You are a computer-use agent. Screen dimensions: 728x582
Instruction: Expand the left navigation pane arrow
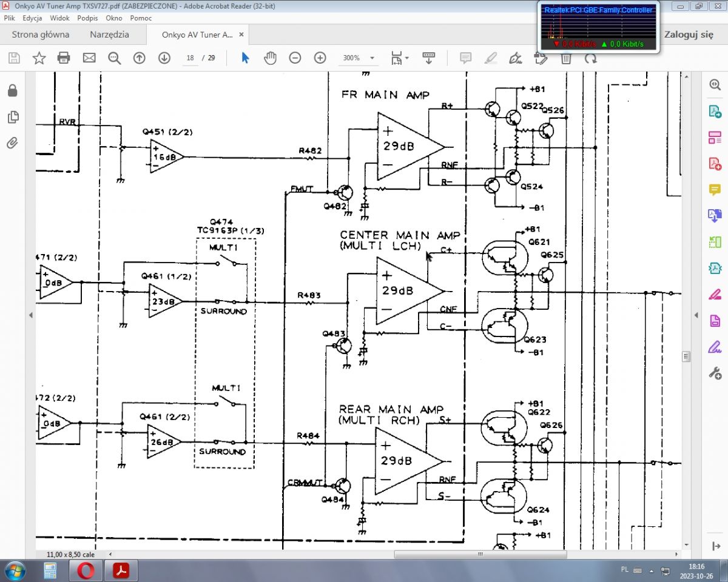pos(30,315)
